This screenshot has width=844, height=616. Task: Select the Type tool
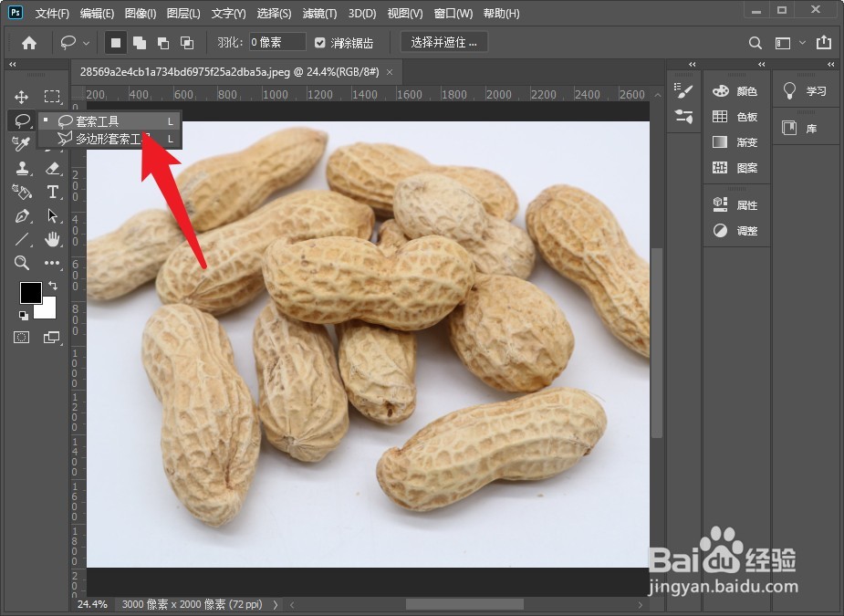coord(52,192)
